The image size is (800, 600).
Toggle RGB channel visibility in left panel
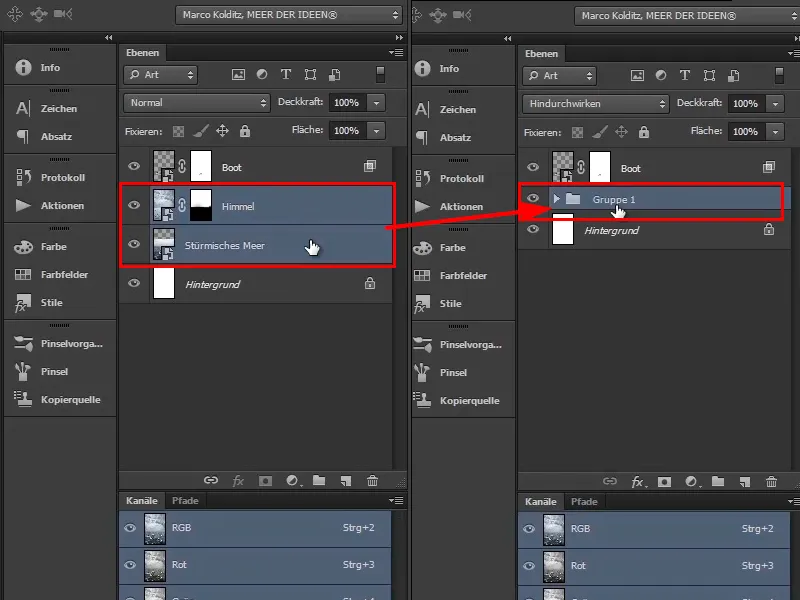click(130, 528)
